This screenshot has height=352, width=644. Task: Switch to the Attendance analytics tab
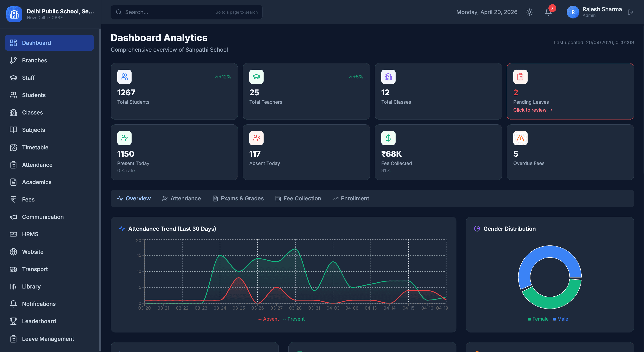tap(181, 198)
